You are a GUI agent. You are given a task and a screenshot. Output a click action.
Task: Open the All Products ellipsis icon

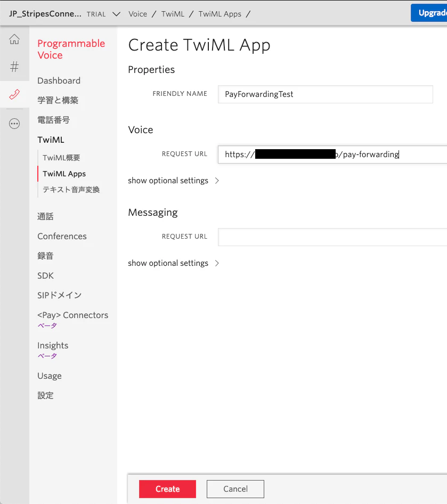pyautogui.click(x=14, y=124)
